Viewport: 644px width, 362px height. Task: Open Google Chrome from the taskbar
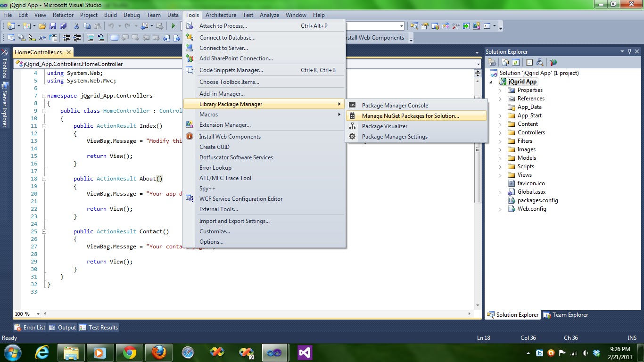130,352
